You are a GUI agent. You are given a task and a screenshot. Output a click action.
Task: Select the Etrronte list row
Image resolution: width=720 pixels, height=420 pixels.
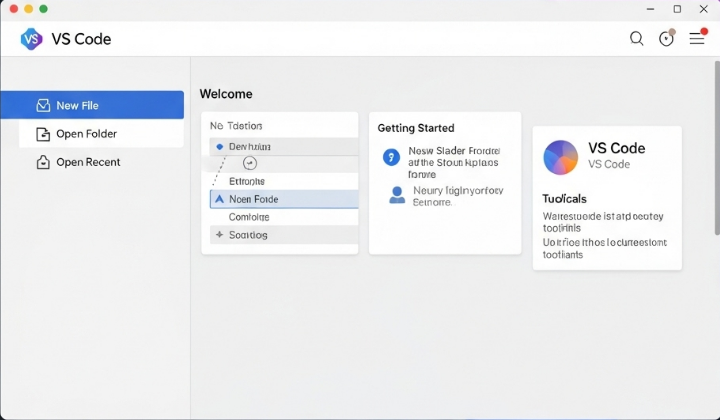[284, 181]
